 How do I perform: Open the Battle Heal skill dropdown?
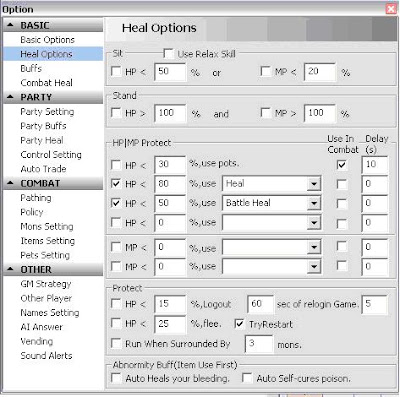[x=314, y=203]
